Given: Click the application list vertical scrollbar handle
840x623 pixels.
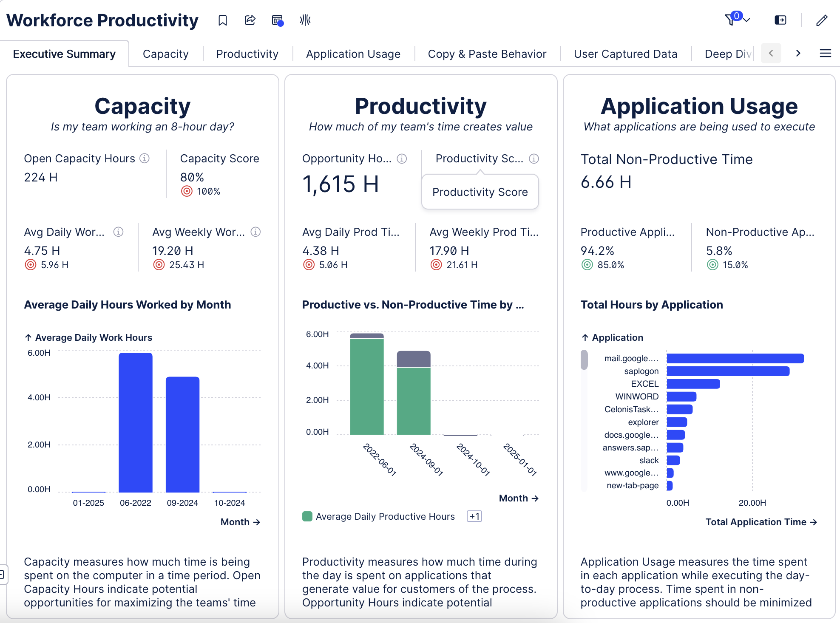Looking at the screenshot, I should pos(584,360).
